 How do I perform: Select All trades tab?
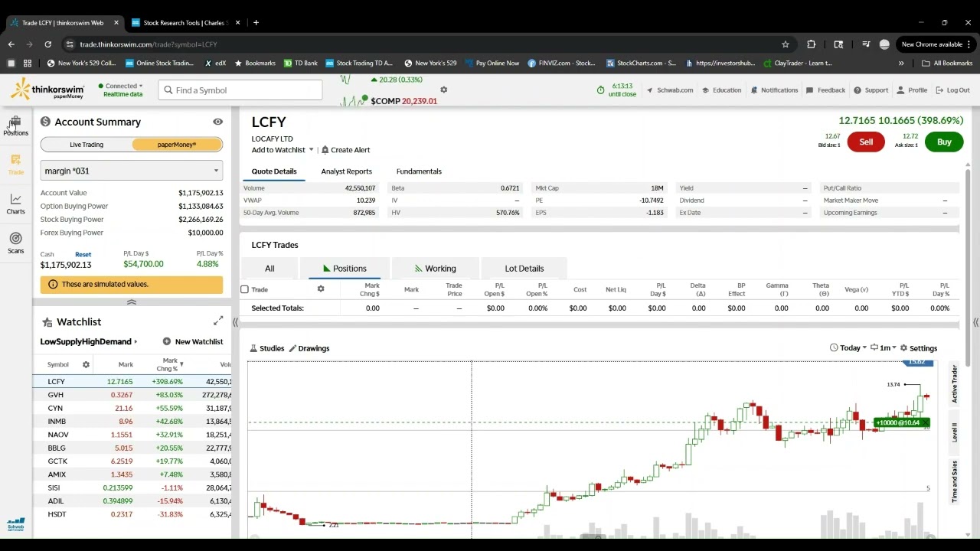point(269,269)
